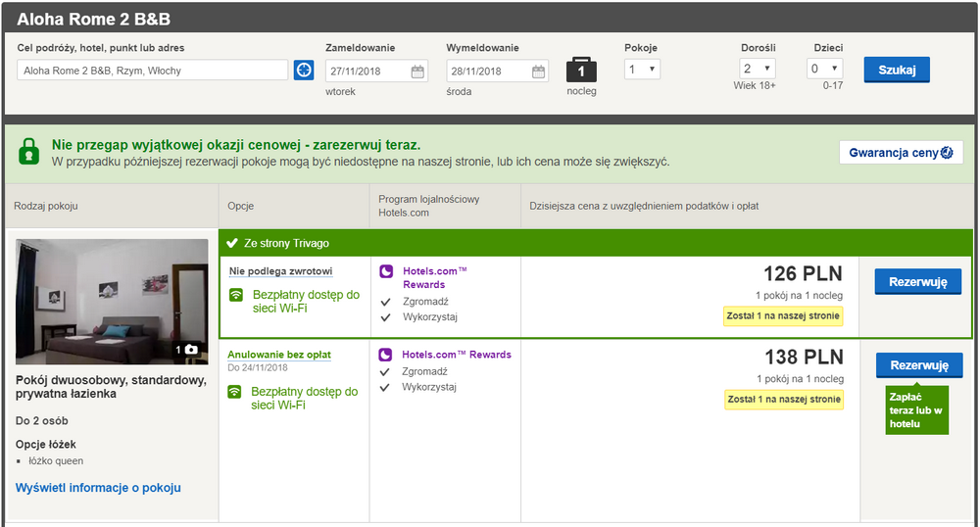980x527 pixels.
Task: Open the check-in calendar icon
Action: [x=417, y=72]
